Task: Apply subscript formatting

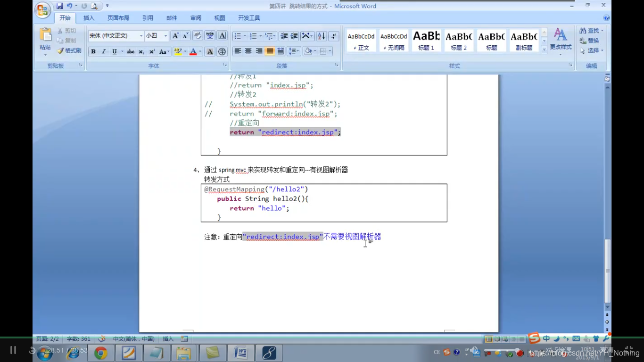Action: tap(141, 52)
